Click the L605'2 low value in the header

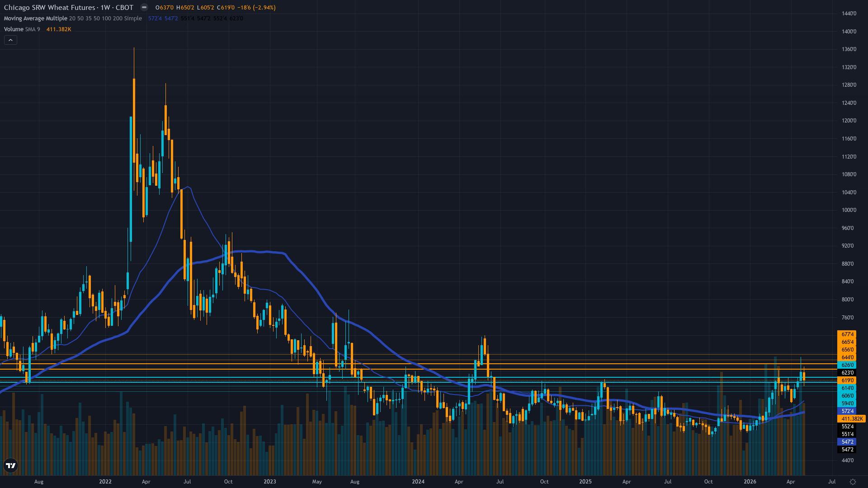(x=206, y=8)
